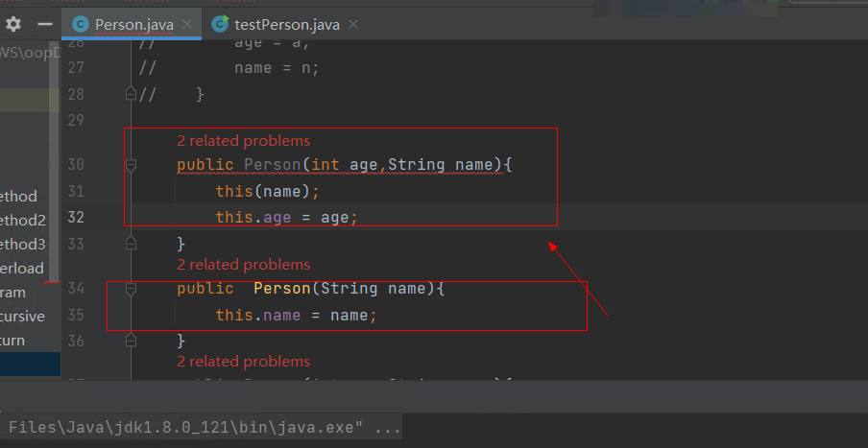Click the testPerson.java runnable class icon

tap(220, 24)
